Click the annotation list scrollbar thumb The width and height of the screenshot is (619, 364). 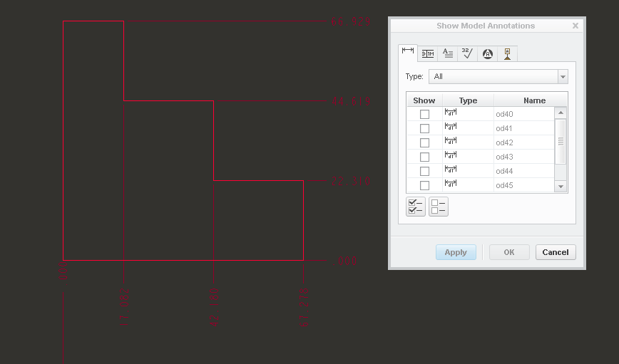[x=561, y=141]
